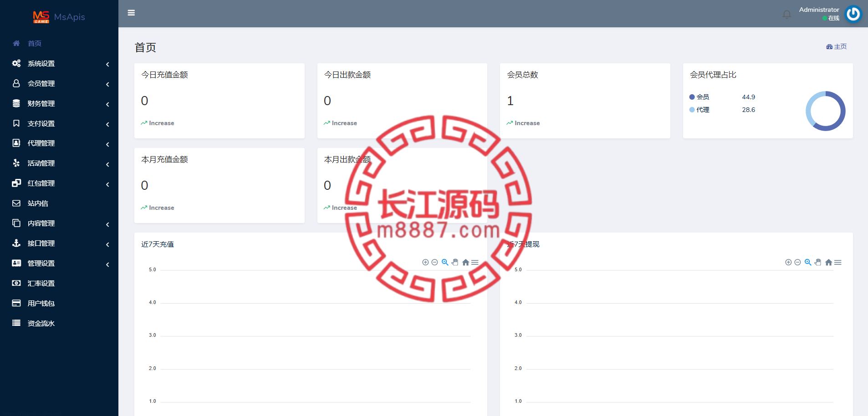Zoom in on the 近7天充值 chart
868x416 pixels.
(x=425, y=262)
